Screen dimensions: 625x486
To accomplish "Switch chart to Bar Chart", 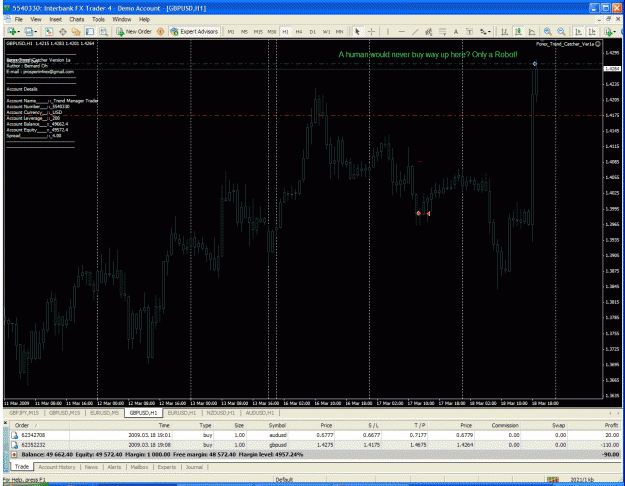I will (504, 31).
